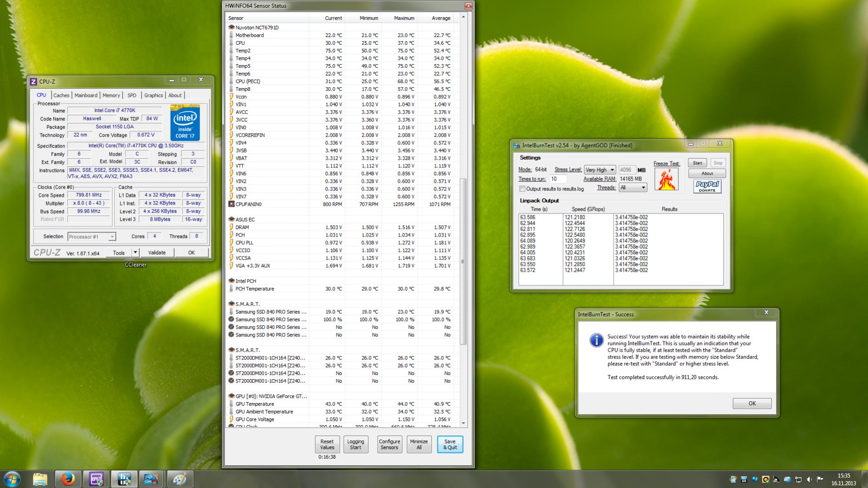Click the Average column header in HWiNFO64
The image size is (868, 488).
[435, 18]
